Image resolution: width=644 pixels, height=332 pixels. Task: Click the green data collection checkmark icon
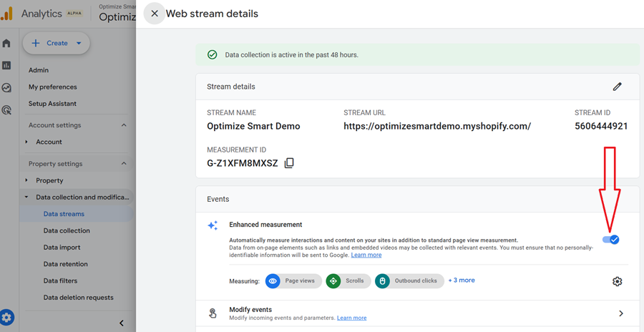[x=212, y=54]
